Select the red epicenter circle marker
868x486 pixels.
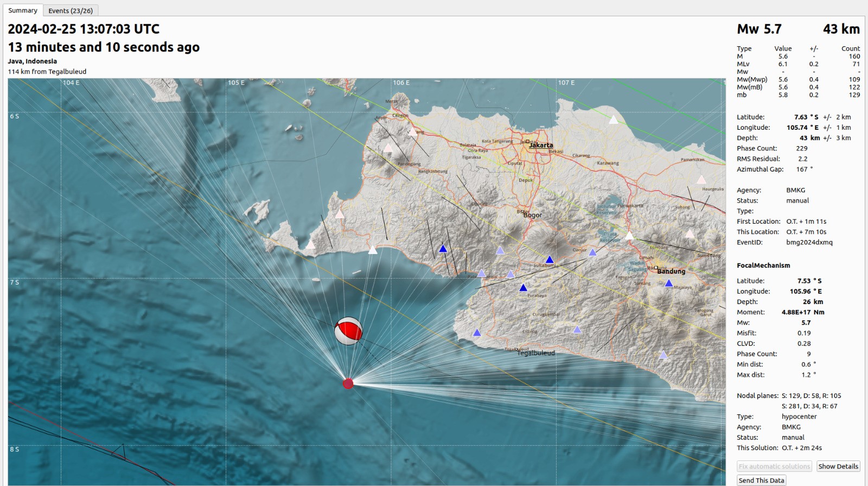[x=348, y=384]
